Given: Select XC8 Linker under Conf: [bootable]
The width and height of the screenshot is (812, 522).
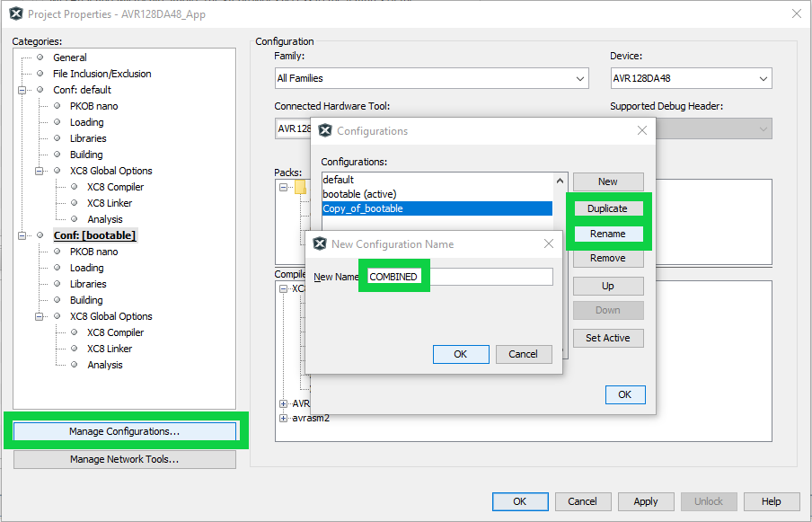Looking at the screenshot, I should coord(109,349).
